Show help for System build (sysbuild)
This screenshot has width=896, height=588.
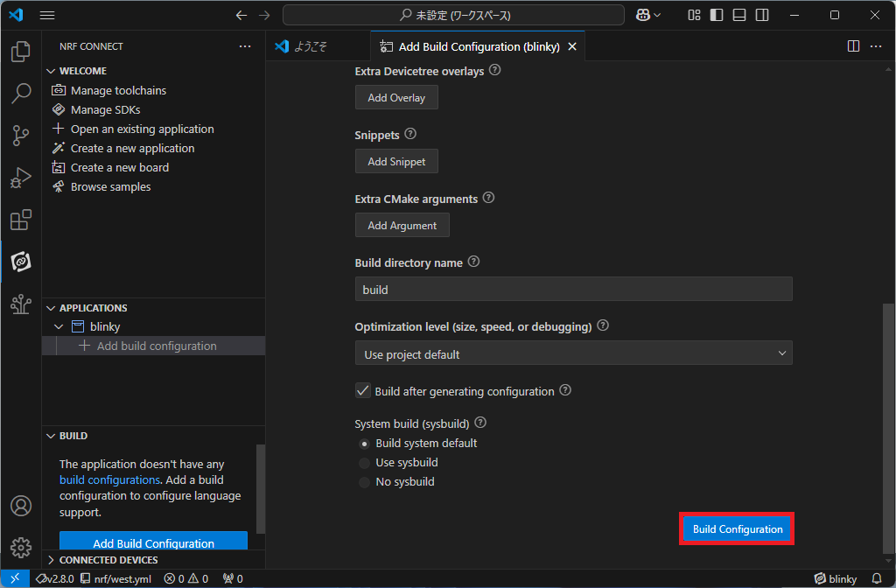[480, 423]
